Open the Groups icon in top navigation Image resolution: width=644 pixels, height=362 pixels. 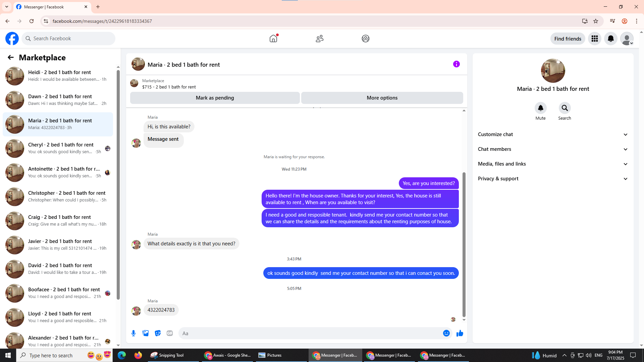tap(366, 39)
